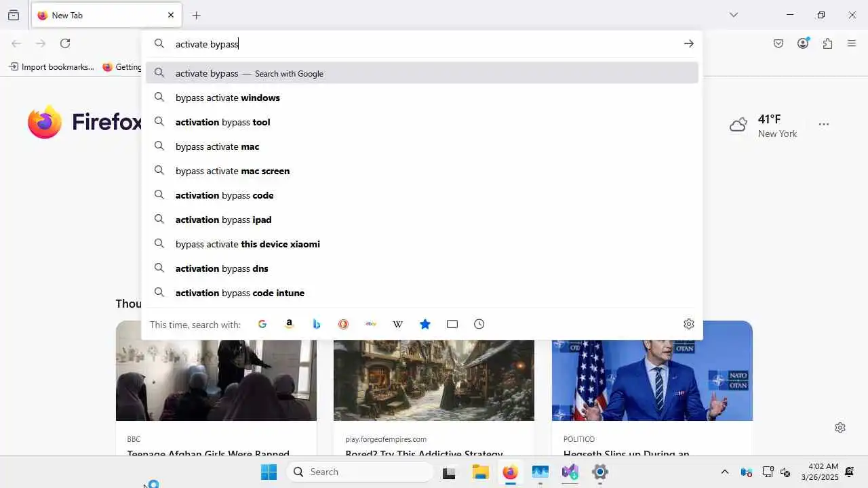
Task: Pick 'activation bypass ipad' suggestion
Action: 422,220
